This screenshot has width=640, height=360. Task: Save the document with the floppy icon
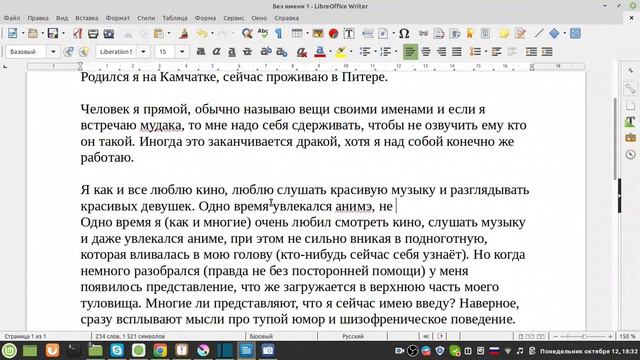point(53,33)
